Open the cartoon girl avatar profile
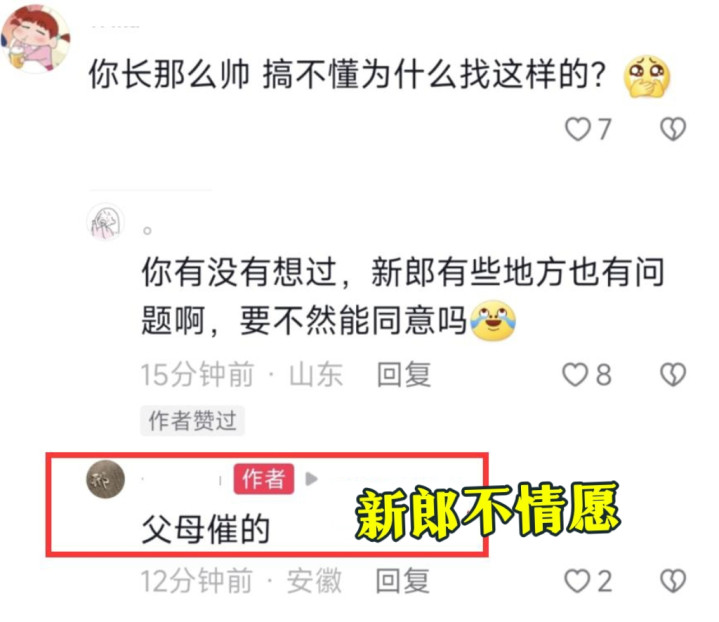Screen dimensions: 719x622 tap(36, 39)
